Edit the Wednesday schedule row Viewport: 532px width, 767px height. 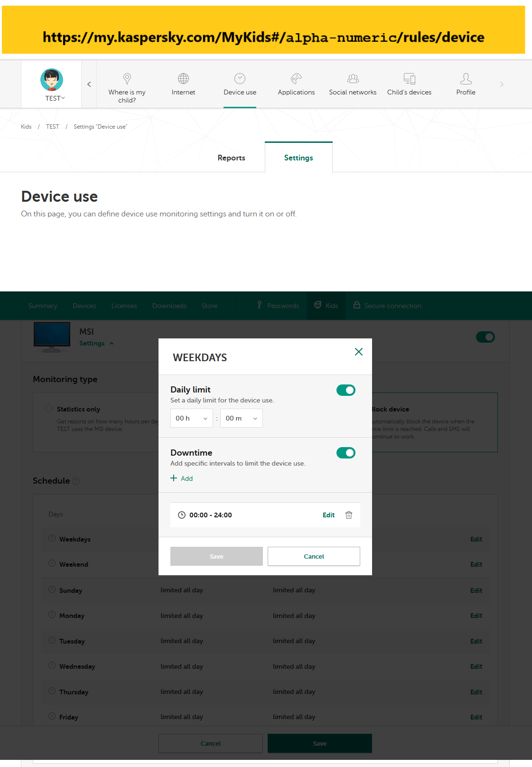pos(476,666)
